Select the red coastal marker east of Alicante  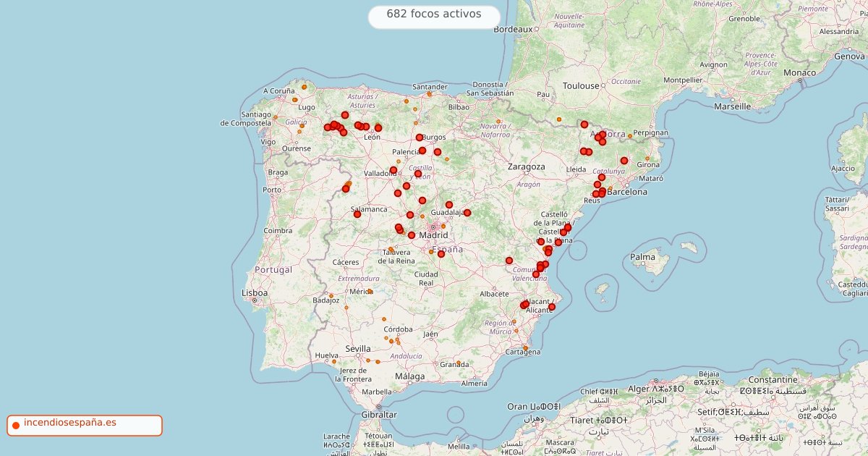tap(552, 307)
